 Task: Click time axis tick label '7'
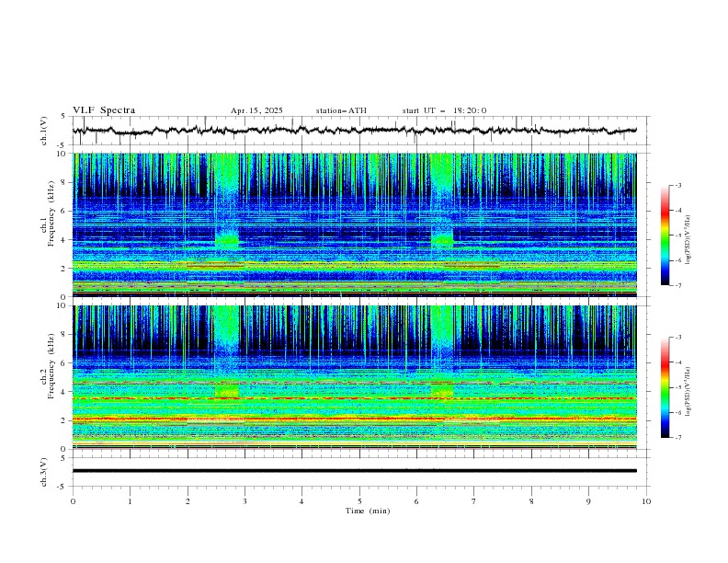click(474, 501)
